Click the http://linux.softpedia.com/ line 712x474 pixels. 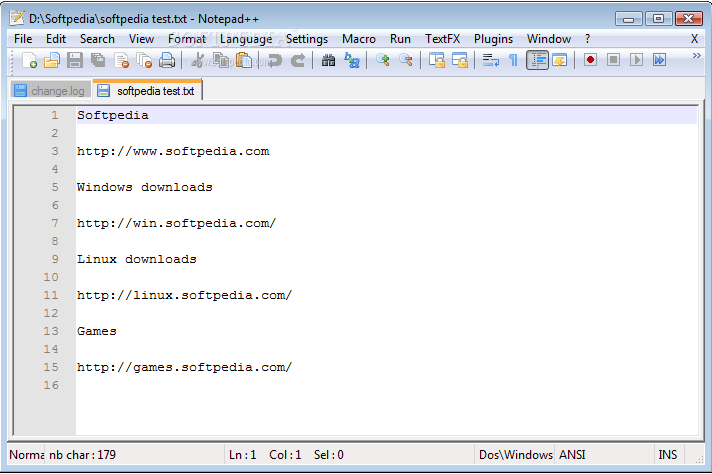(184, 295)
